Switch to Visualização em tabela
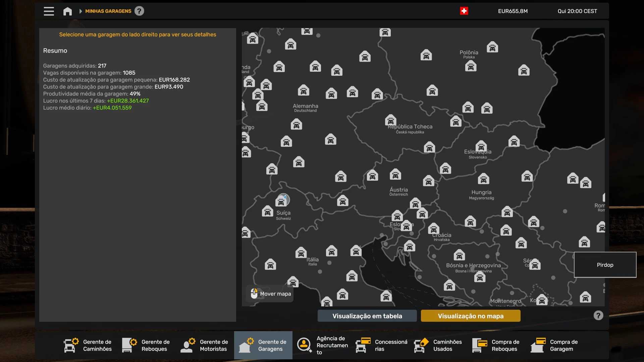Image resolution: width=644 pixels, height=362 pixels. click(x=367, y=316)
